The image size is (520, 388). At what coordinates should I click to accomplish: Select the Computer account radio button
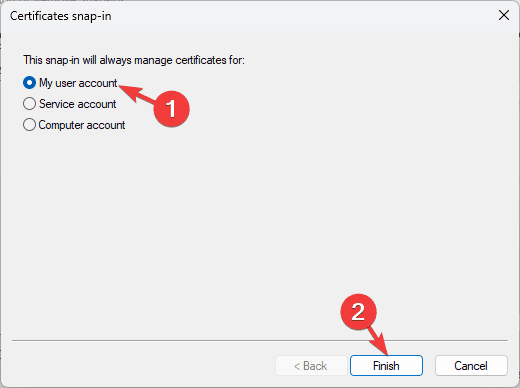click(29, 125)
